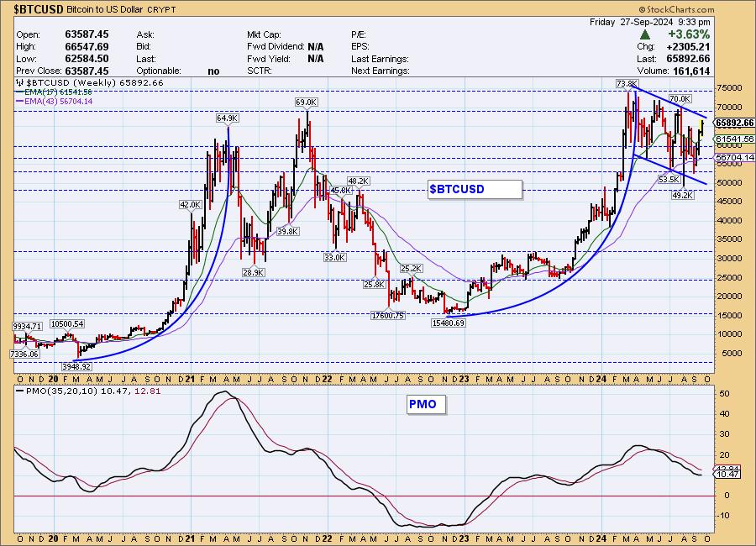Click the Open label in quote table
The height and width of the screenshot is (546, 756).
pyautogui.click(x=28, y=34)
